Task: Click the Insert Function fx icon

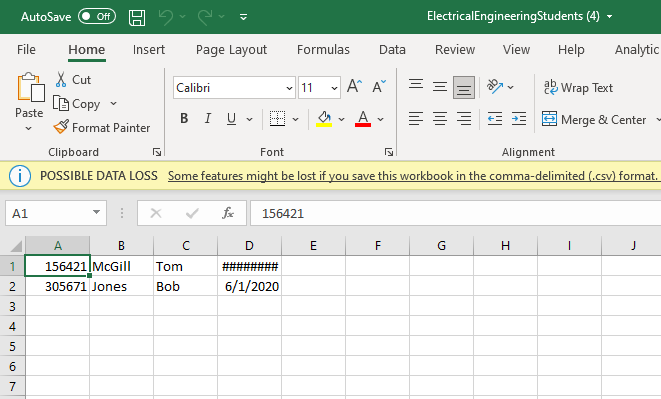Action: coord(228,213)
